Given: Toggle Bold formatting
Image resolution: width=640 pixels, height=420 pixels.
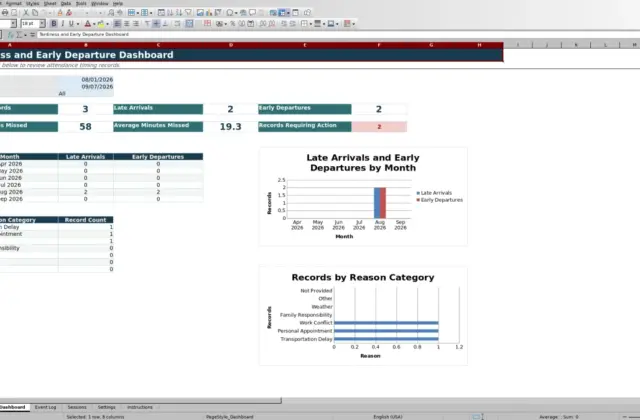Looking at the screenshot, I should (x=54, y=24).
